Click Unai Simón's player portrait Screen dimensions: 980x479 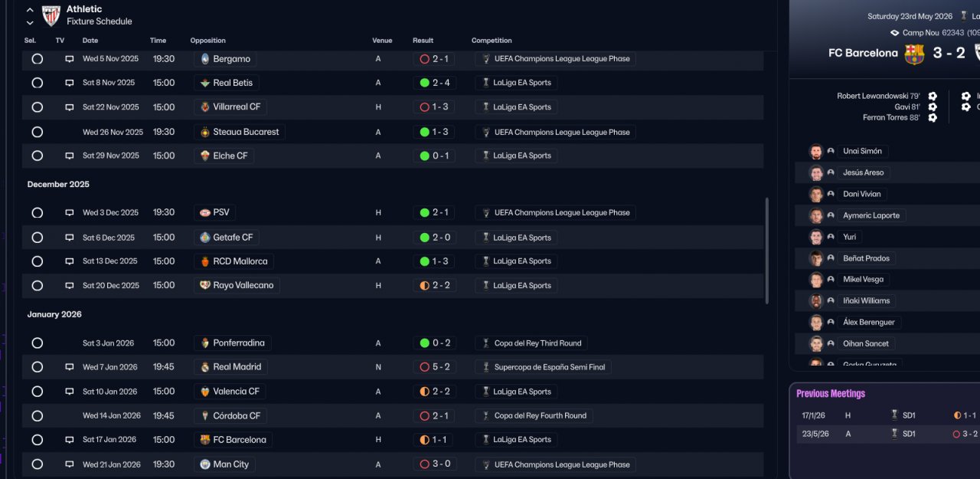(x=816, y=152)
